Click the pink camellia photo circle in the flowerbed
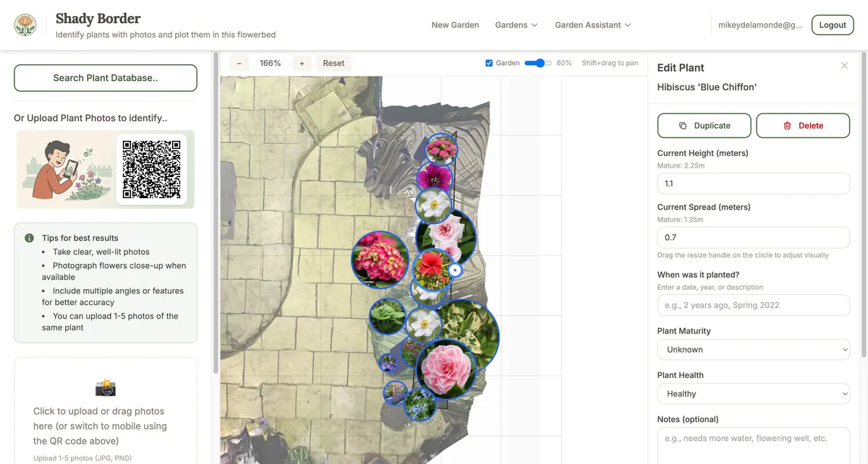The image size is (868, 464). (446, 367)
